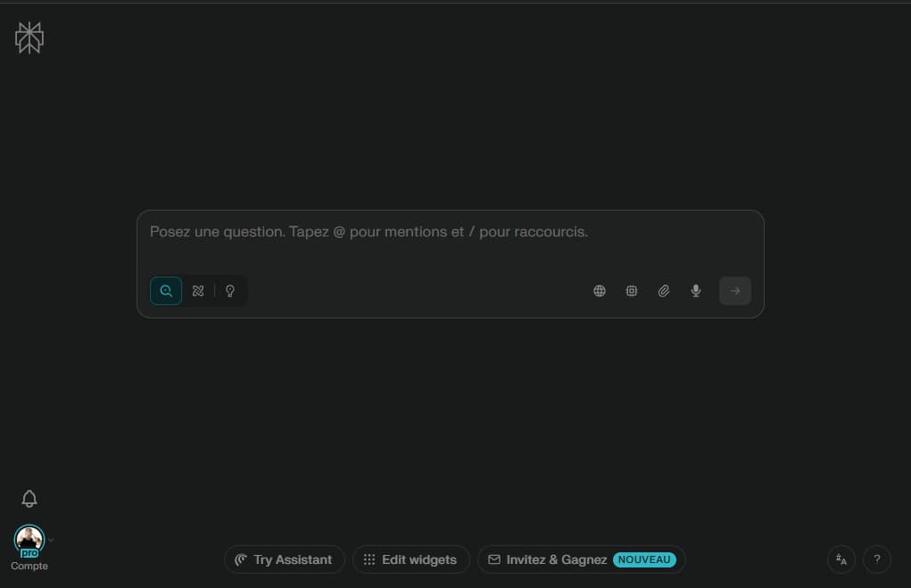Viewport: 911px width, 588px height.
Task: Open the AI model chip selector
Action: 632,291
